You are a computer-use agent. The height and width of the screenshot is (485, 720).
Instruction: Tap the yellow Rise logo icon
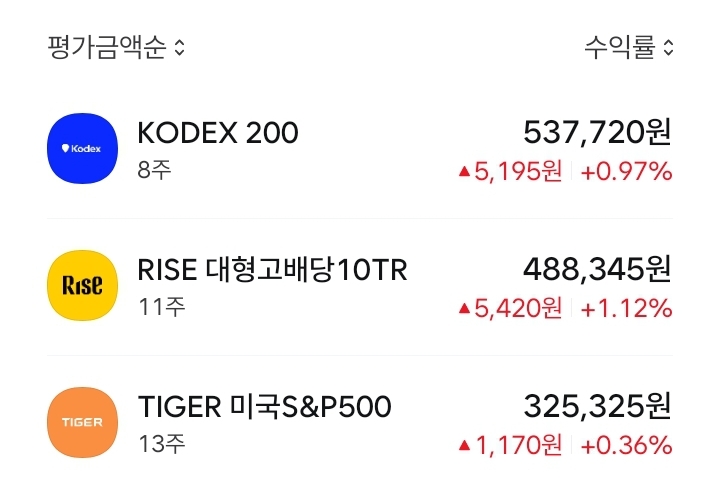pyautogui.click(x=82, y=285)
